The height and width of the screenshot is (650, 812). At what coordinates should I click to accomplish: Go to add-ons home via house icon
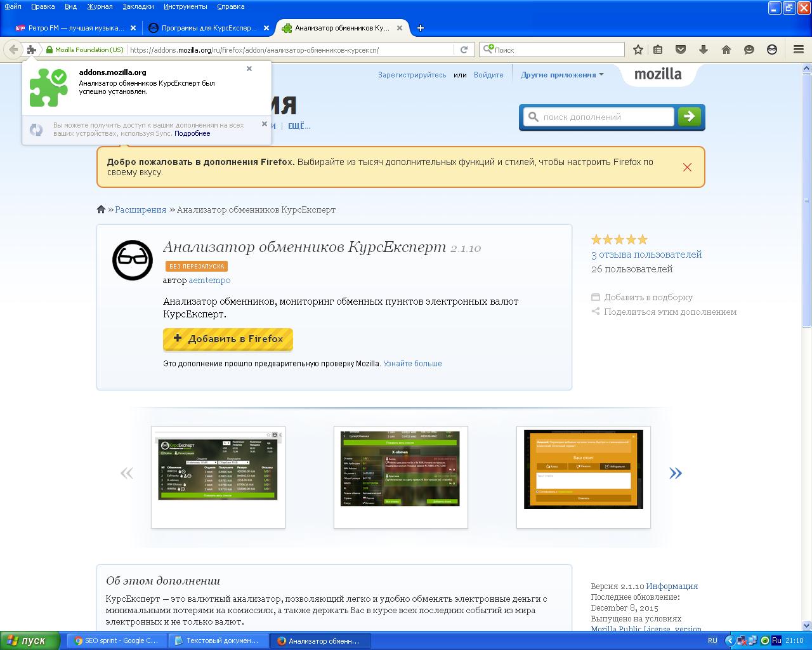point(101,209)
